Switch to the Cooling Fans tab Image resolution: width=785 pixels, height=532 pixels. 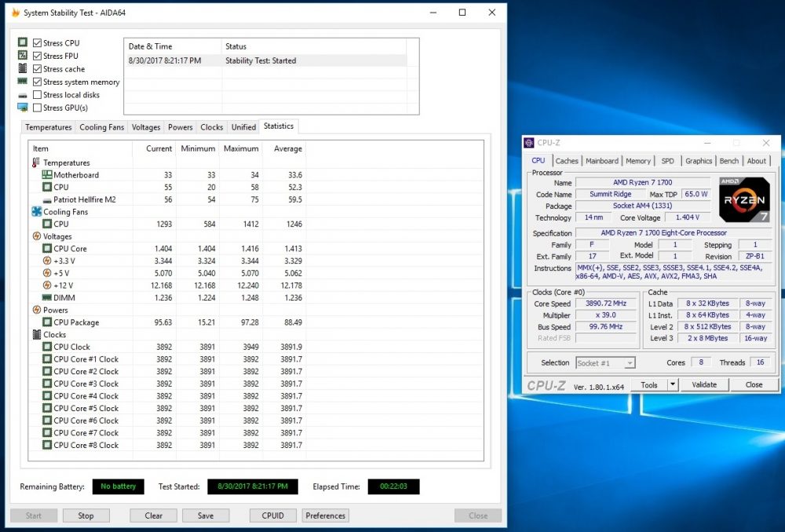(101, 127)
